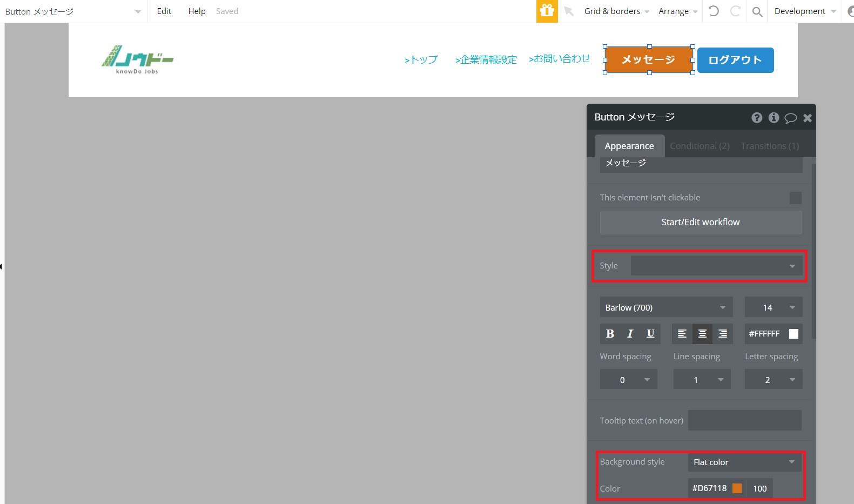Image resolution: width=854 pixels, height=504 pixels.
Task: Switch to the Conditional (2) tab
Action: click(x=700, y=146)
